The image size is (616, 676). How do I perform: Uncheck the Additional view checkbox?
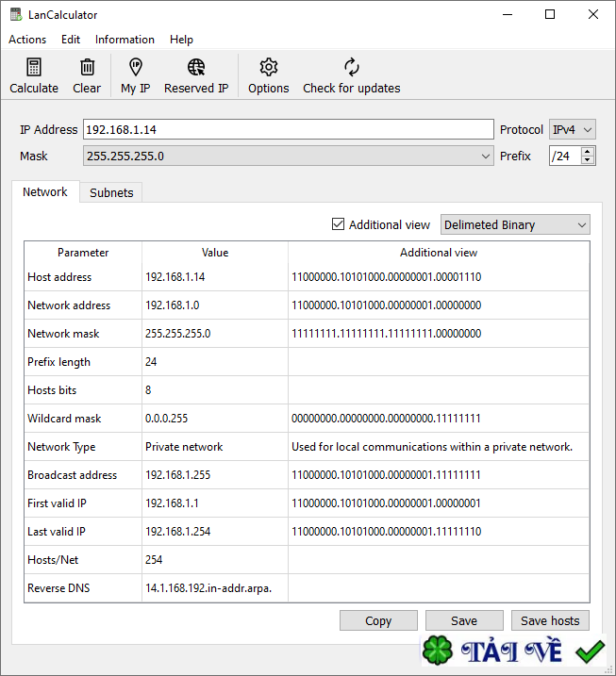tap(339, 224)
